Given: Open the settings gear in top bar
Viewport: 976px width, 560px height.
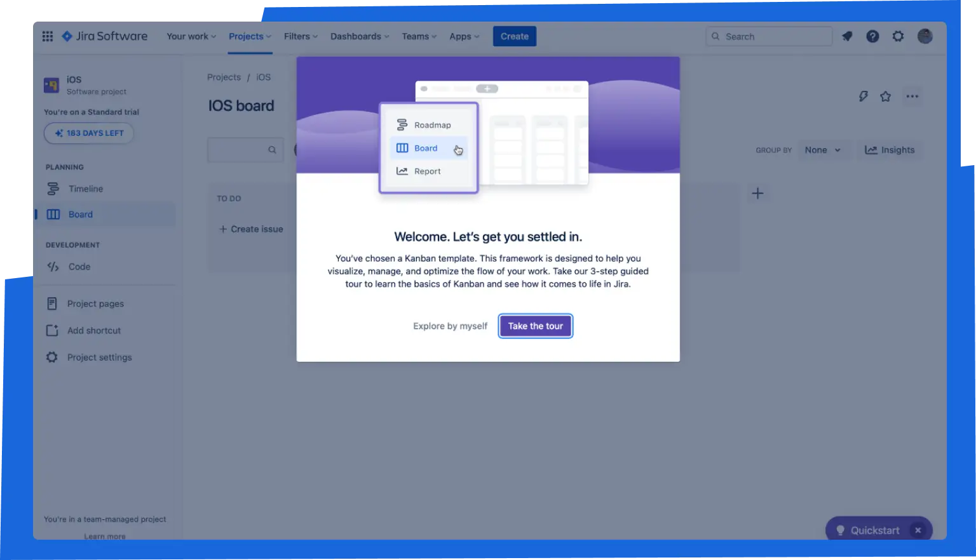Looking at the screenshot, I should point(898,36).
